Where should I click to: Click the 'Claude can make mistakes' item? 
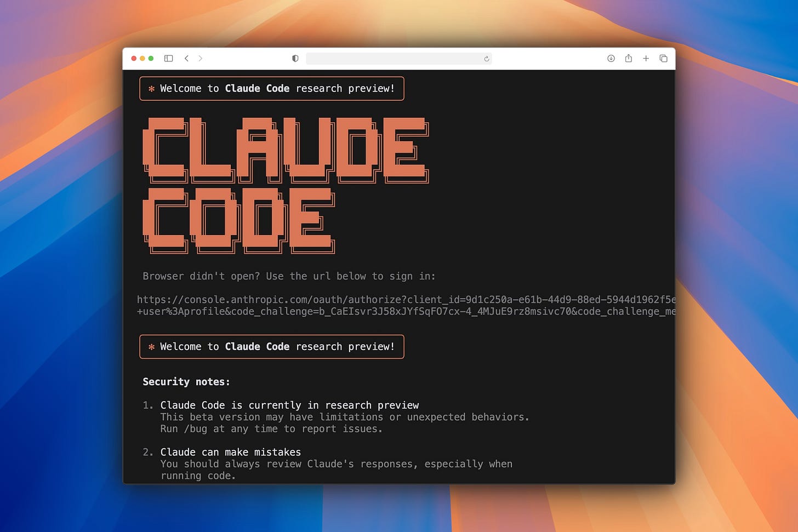click(x=230, y=452)
